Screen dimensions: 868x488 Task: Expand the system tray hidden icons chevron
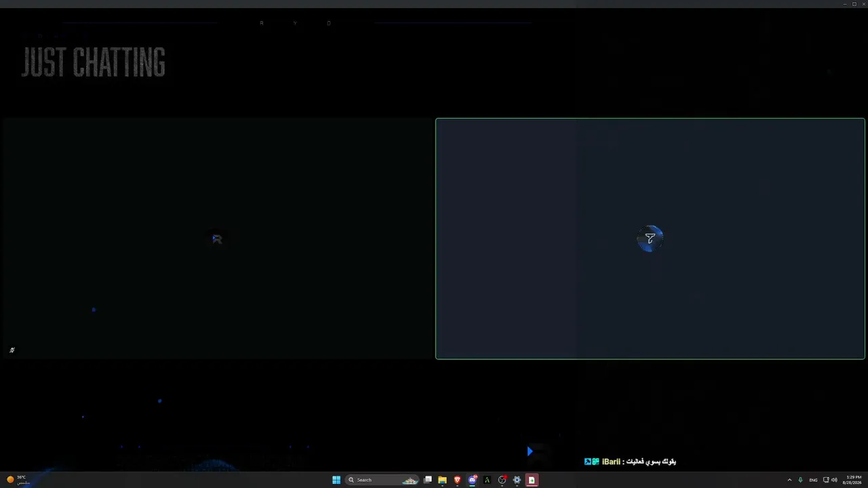point(789,480)
